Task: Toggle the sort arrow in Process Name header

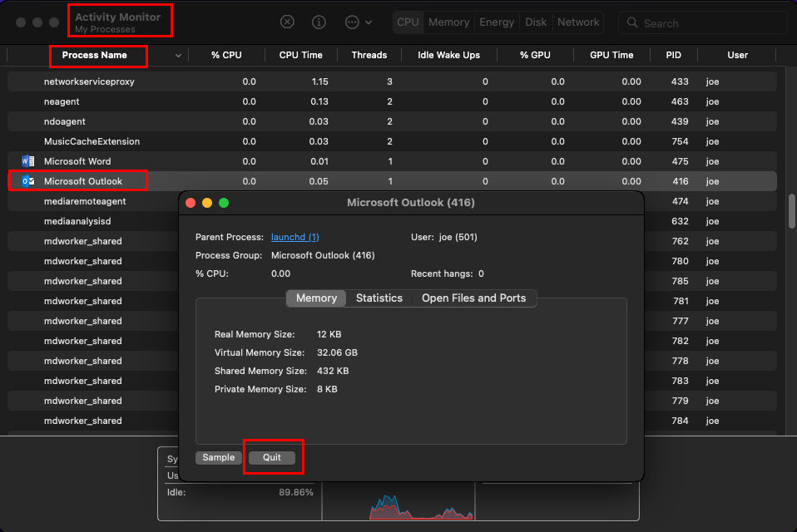Action: tap(178, 56)
